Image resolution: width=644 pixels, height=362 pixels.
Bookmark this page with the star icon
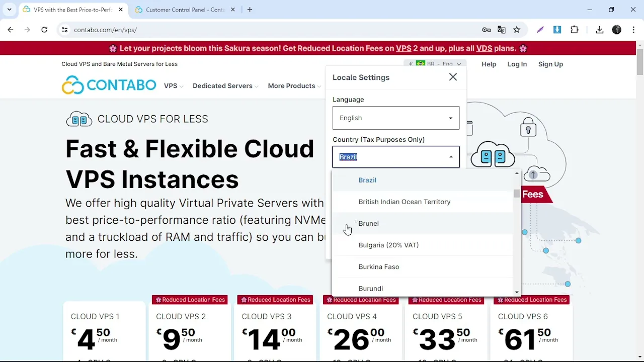(x=517, y=30)
